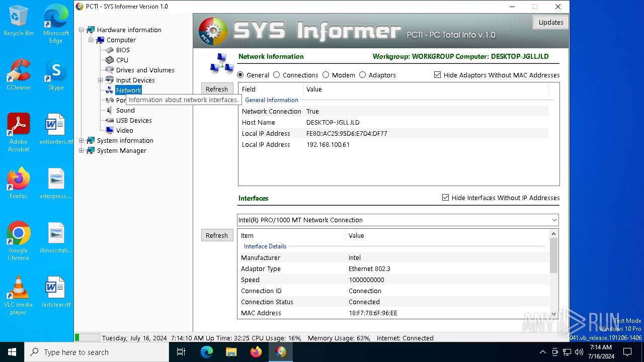Viewport: 644px width, 362px height.
Task: Open antiorders.rtf desktop file
Action: 56,129
